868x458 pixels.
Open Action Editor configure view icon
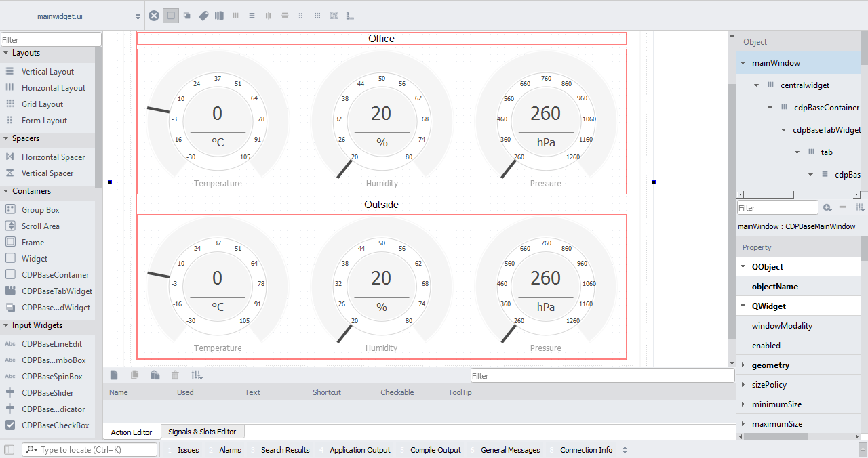coord(197,375)
